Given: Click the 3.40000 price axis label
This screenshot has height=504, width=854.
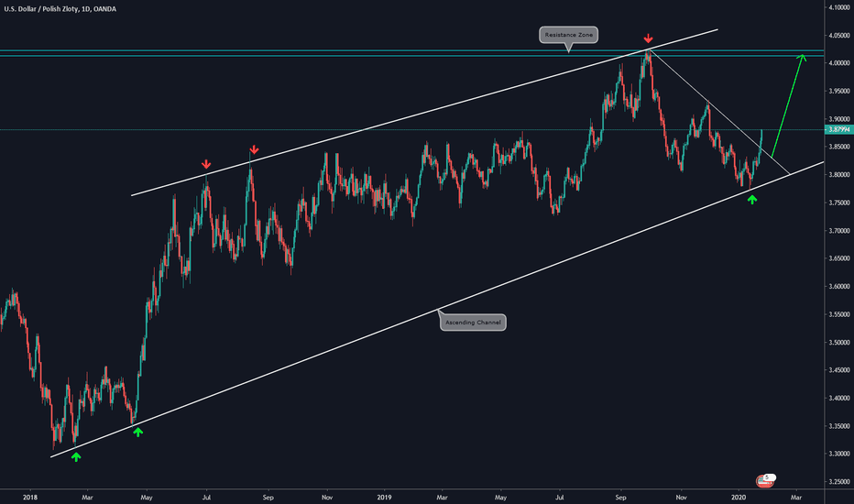Looking at the screenshot, I should [x=839, y=398].
